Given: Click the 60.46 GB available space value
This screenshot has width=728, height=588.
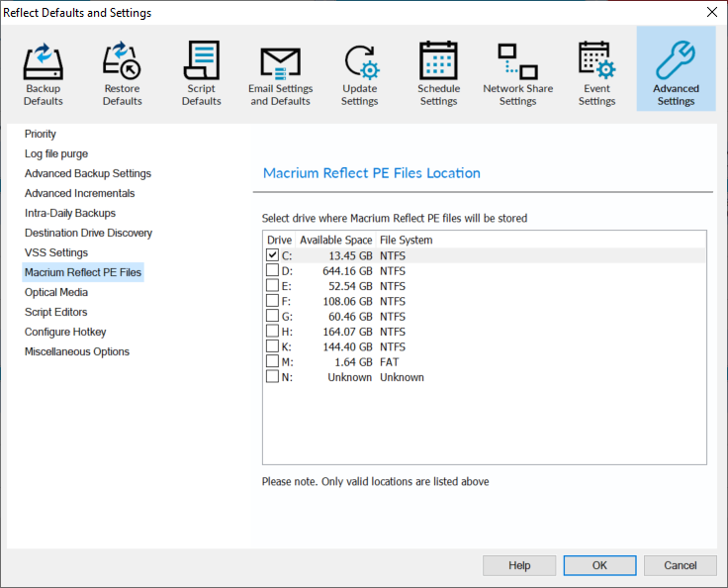Looking at the screenshot, I should [350, 317].
